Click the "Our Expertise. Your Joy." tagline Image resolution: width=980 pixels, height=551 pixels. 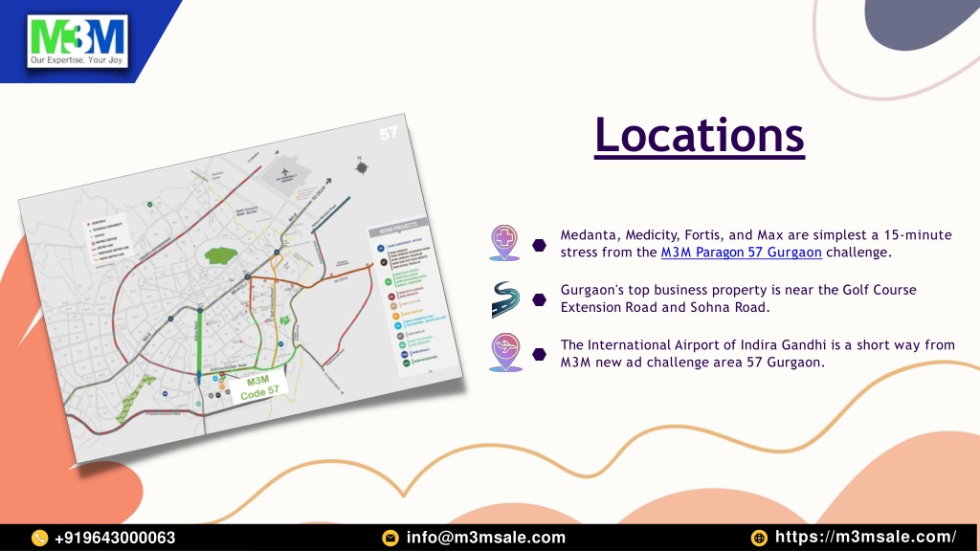pyautogui.click(x=77, y=60)
